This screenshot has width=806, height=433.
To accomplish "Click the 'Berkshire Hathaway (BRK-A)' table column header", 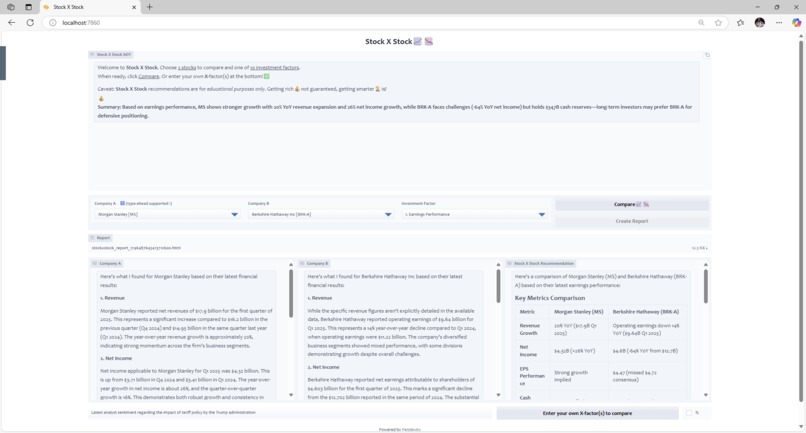I will 646,312.
